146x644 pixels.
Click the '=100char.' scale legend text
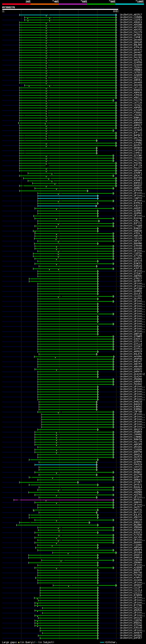click(110, 642)
